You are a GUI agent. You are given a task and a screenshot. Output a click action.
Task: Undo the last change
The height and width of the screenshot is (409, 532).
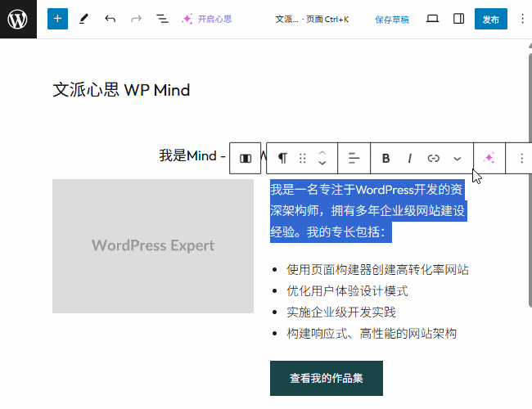(110, 19)
